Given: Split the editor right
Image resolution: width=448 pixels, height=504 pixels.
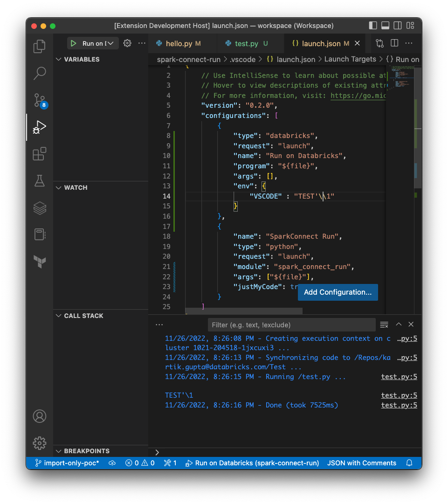Looking at the screenshot, I should 394,43.
